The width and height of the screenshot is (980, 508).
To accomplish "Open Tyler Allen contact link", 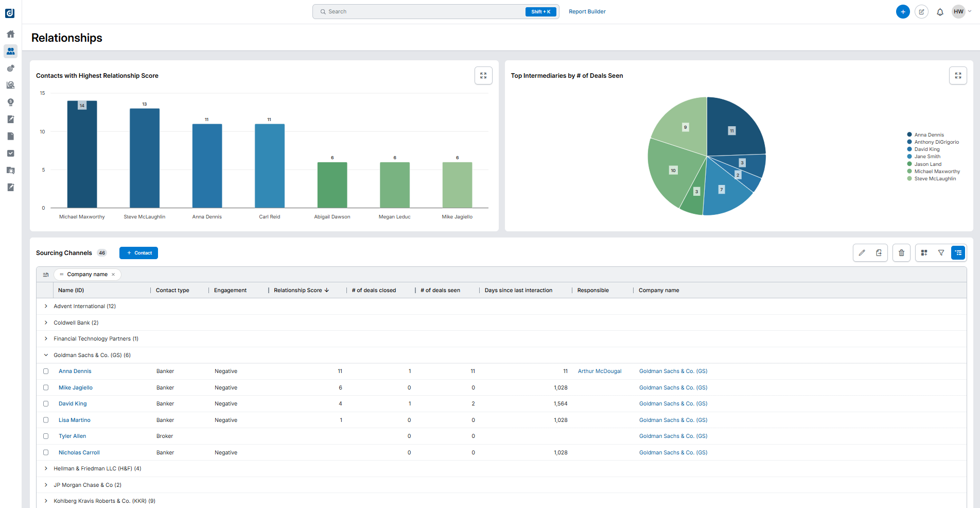I will (x=72, y=436).
